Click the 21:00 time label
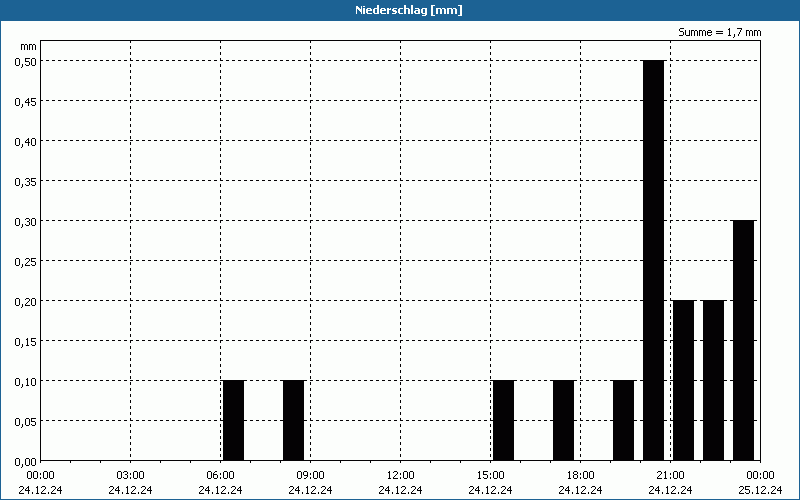Viewport: 800px width, 500px height. pyautogui.click(x=670, y=476)
